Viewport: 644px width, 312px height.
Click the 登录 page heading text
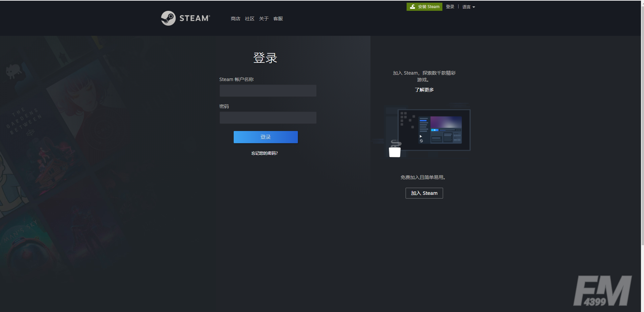[265, 58]
